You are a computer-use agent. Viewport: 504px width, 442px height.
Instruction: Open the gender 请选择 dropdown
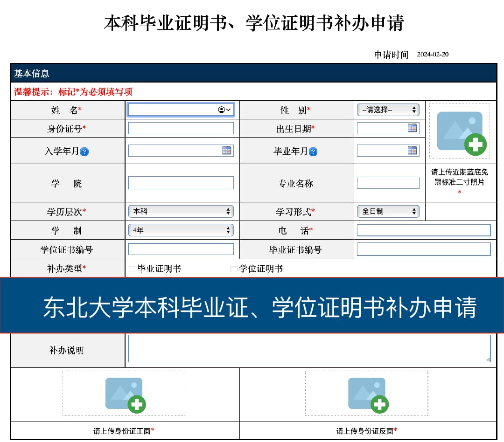[388, 110]
